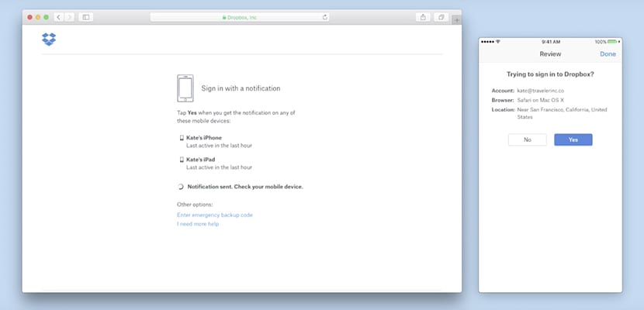Click the tablet icon next to Kate's iPad

coord(182,160)
